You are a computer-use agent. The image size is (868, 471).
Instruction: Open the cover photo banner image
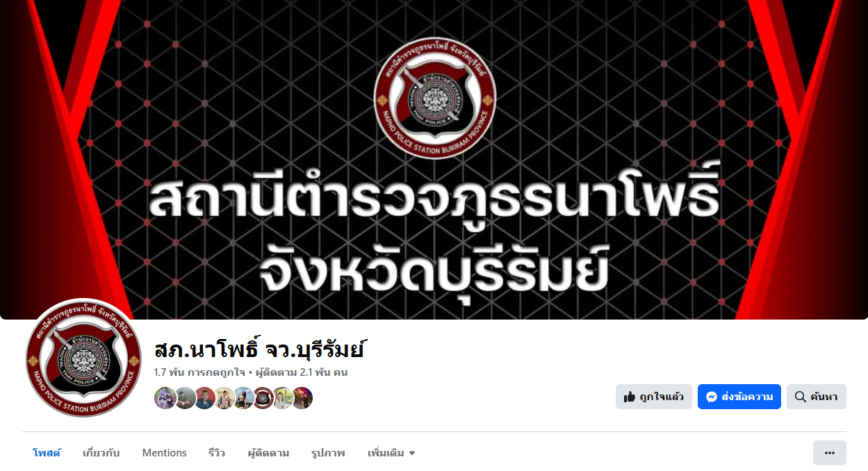pos(434,160)
